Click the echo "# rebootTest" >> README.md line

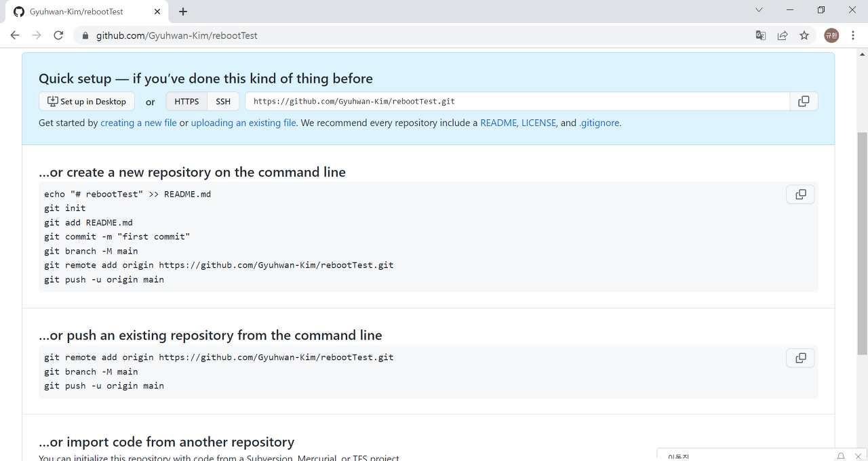[x=127, y=194]
